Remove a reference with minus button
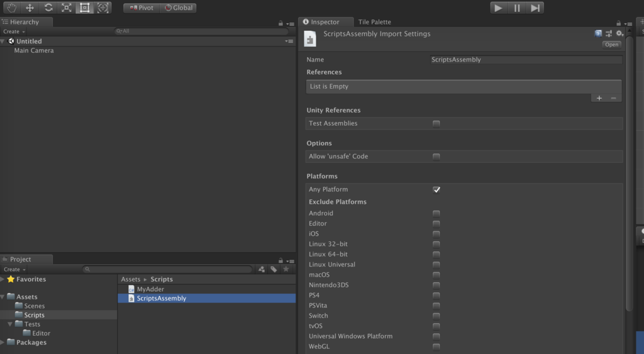The height and width of the screenshot is (354, 644). click(x=614, y=98)
